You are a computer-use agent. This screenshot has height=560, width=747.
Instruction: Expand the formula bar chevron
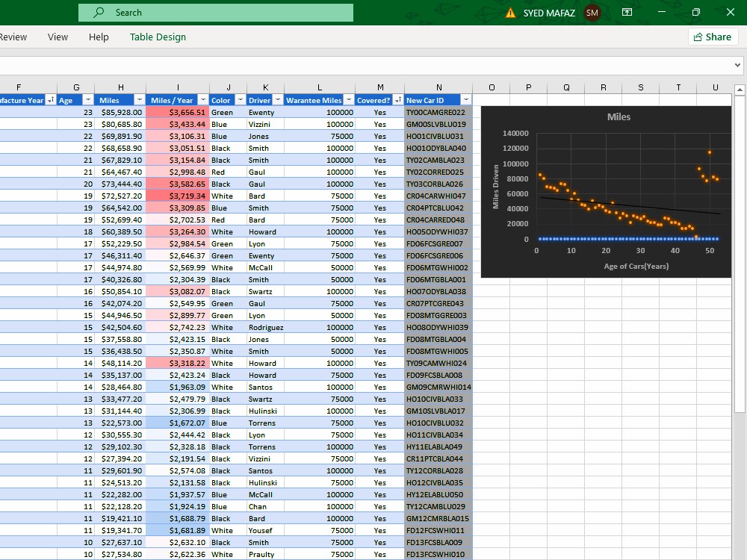pos(737,65)
